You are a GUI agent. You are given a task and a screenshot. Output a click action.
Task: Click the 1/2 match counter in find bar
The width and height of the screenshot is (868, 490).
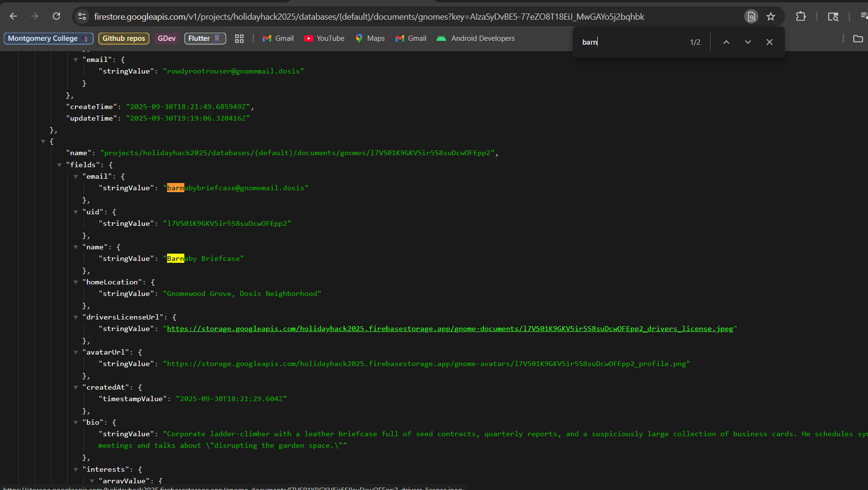(695, 42)
